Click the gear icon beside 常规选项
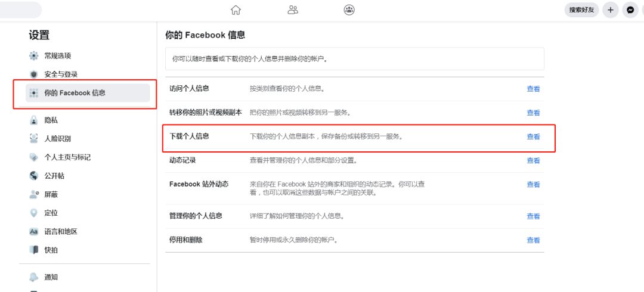Image resolution: width=644 pixels, height=292 pixels. (33, 56)
